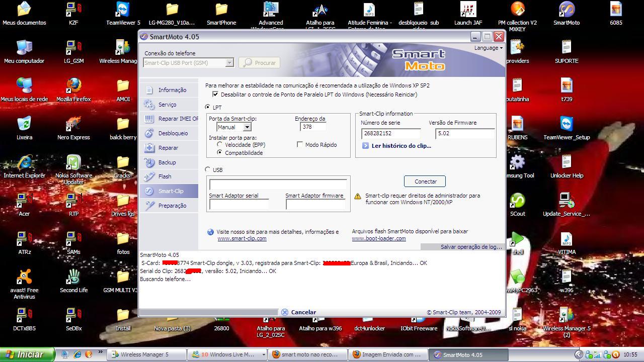The width and height of the screenshot is (644, 362).
Task: Select the KZF desktop icon
Action: coord(73,14)
